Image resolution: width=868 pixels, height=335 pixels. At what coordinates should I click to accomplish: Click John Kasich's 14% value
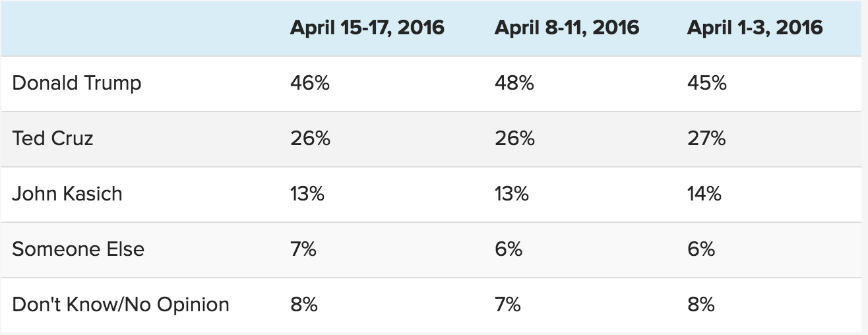[x=704, y=194]
